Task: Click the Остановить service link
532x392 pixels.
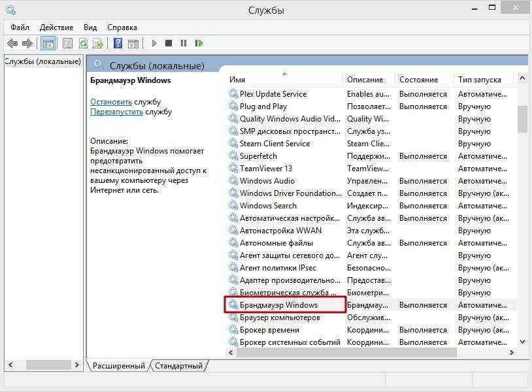Action: (111, 102)
